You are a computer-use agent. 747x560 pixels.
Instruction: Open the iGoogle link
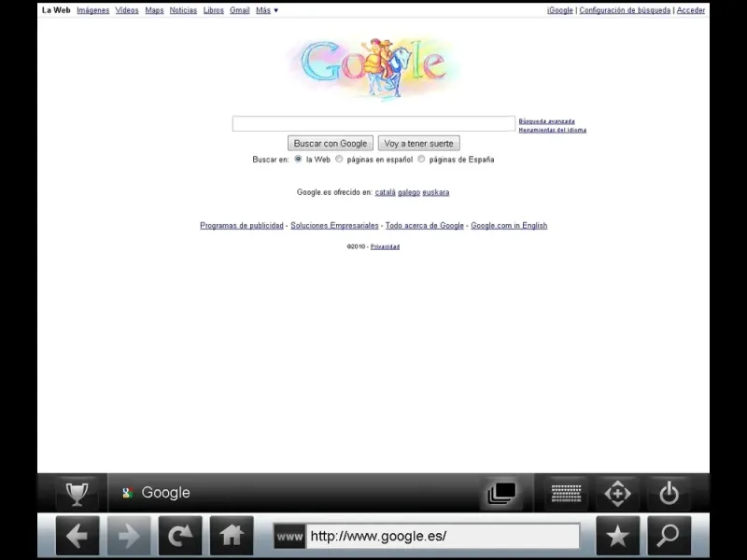click(559, 10)
